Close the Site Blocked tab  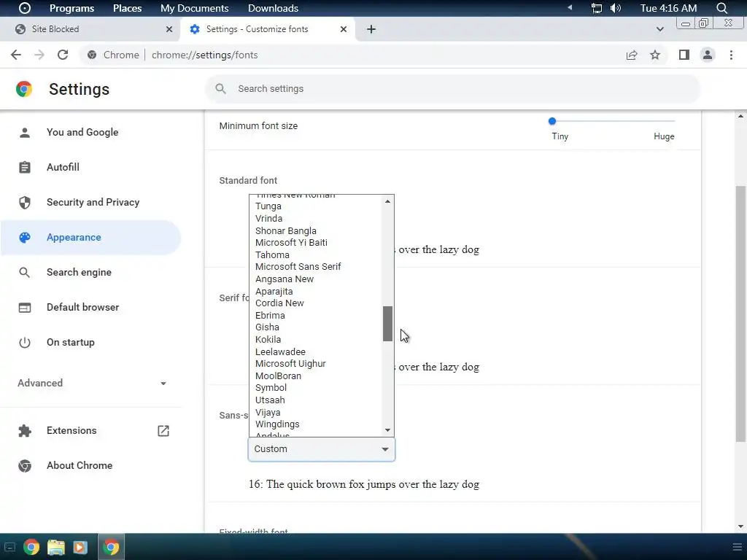169,29
